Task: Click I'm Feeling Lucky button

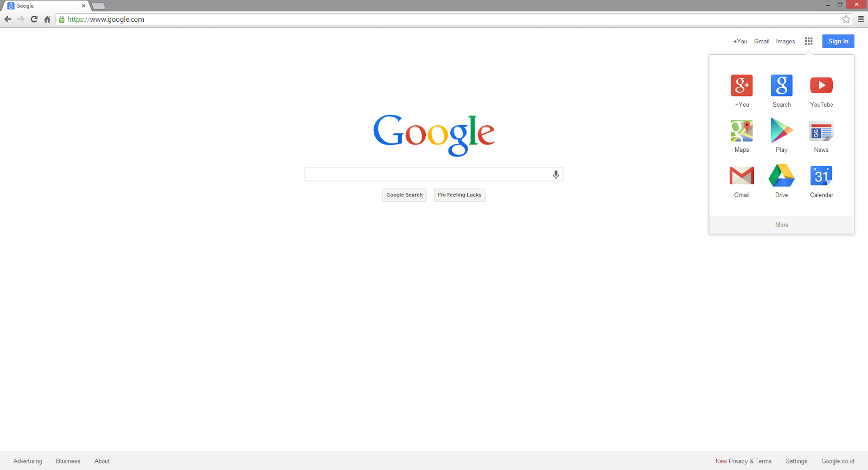Action: [459, 195]
